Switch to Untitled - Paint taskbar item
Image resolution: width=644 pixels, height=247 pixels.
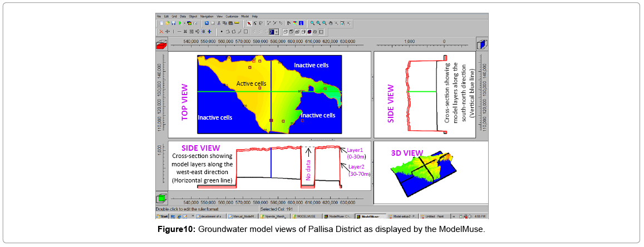click(x=434, y=216)
